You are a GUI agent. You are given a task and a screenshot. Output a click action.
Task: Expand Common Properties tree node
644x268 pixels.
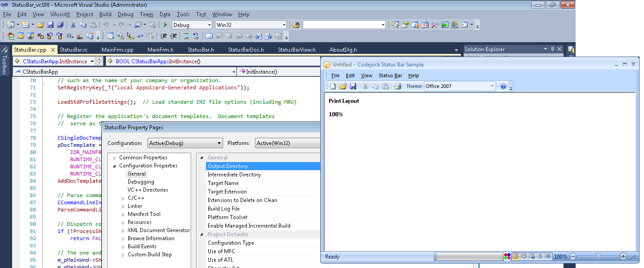click(x=115, y=158)
